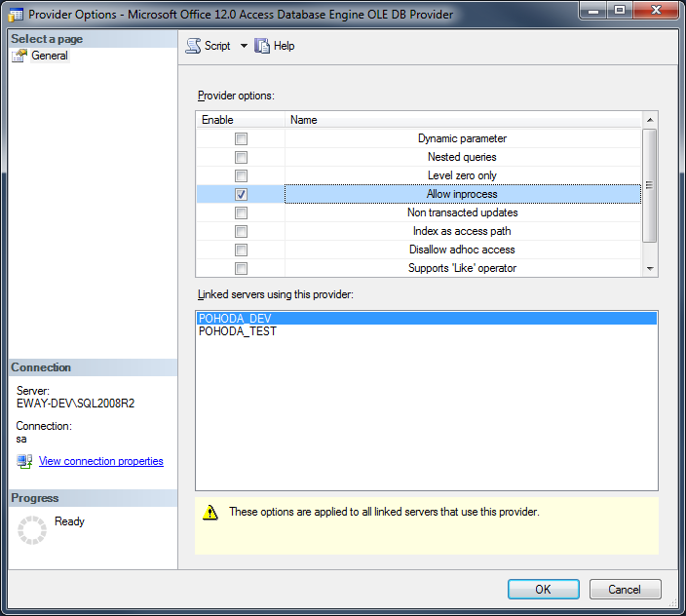Open the Script dropdown arrow
This screenshot has width=686, height=616.
[x=244, y=46]
